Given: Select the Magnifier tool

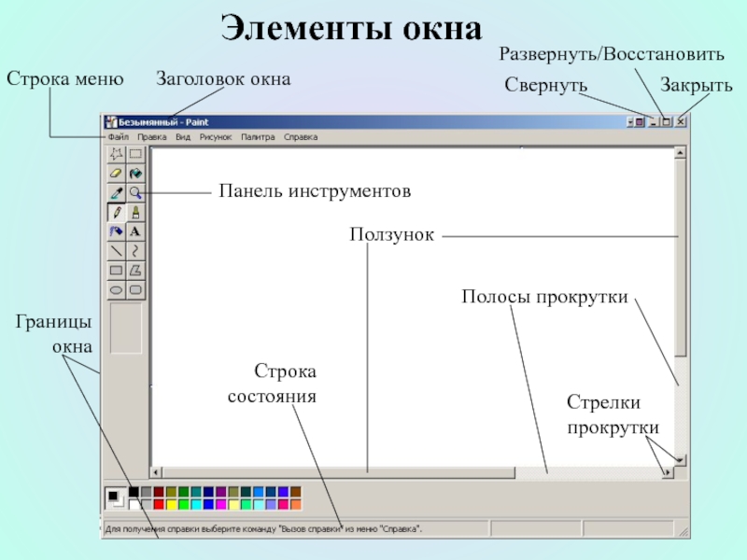Looking at the screenshot, I should click(135, 193).
